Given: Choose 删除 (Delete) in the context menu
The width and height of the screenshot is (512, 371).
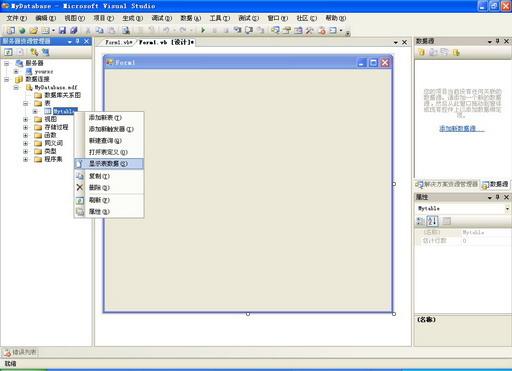Looking at the screenshot, I should pyautogui.click(x=109, y=188).
